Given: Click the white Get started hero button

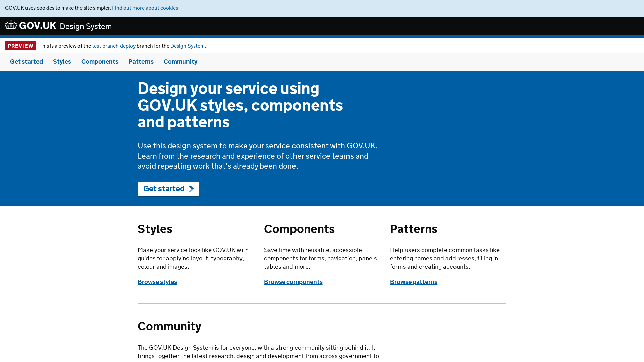Looking at the screenshot, I should [168, 189].
